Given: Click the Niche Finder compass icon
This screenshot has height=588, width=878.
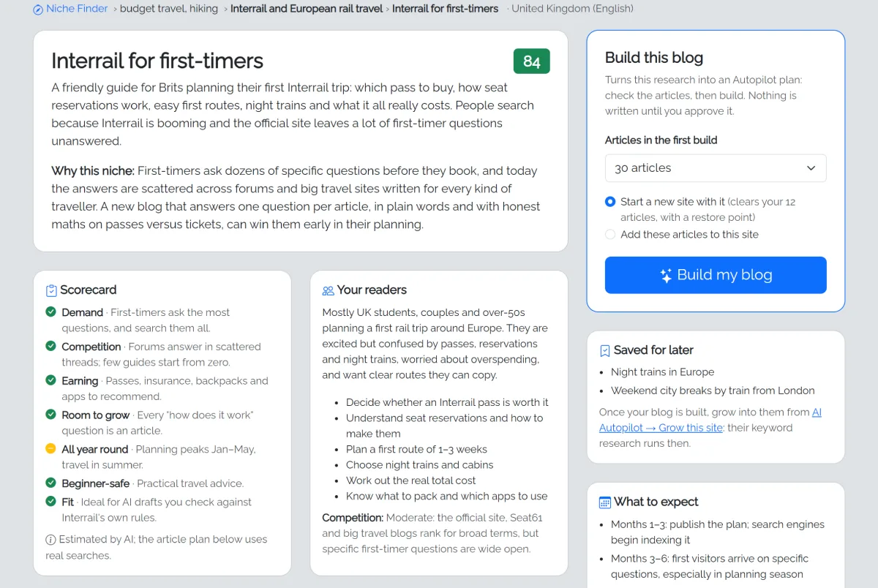Looking at the screenshot, I should coord(38,10).
